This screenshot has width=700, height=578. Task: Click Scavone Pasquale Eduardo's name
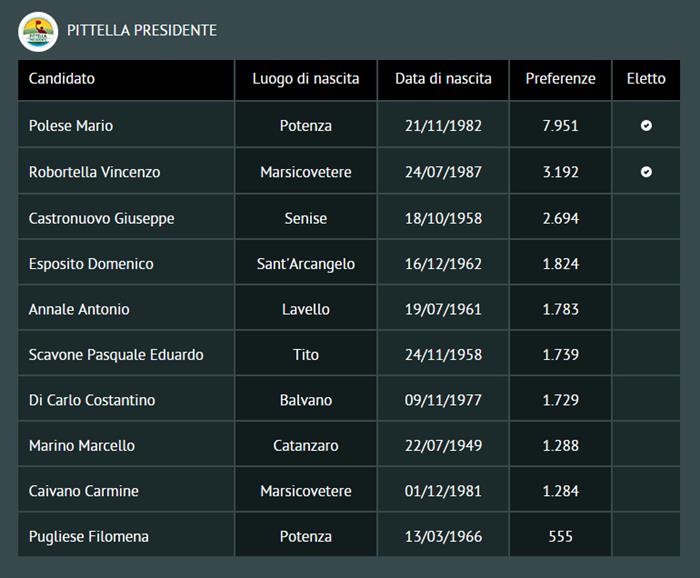point(116,355)
